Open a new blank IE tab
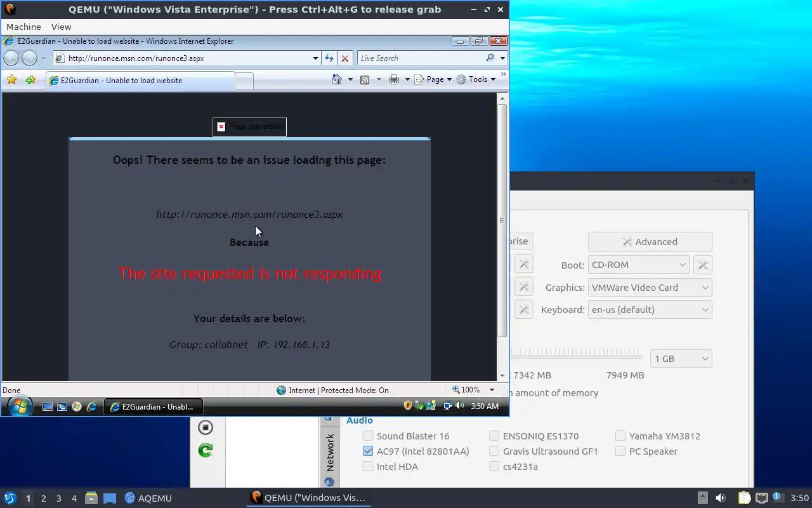 coord(244,81)
